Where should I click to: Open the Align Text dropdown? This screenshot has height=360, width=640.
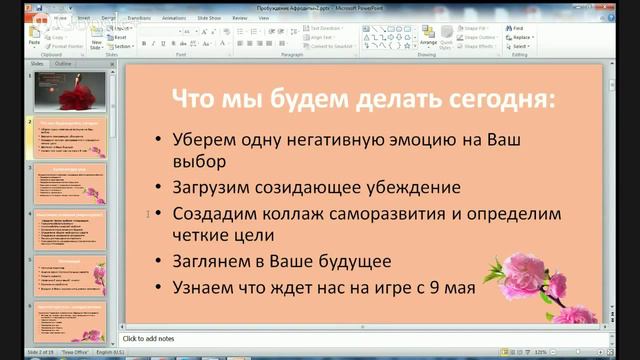click(x=319, y=38)
